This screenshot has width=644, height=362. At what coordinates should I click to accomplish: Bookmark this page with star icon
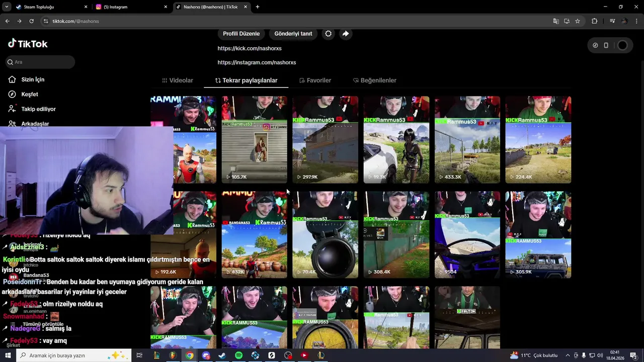pos(578,21)
